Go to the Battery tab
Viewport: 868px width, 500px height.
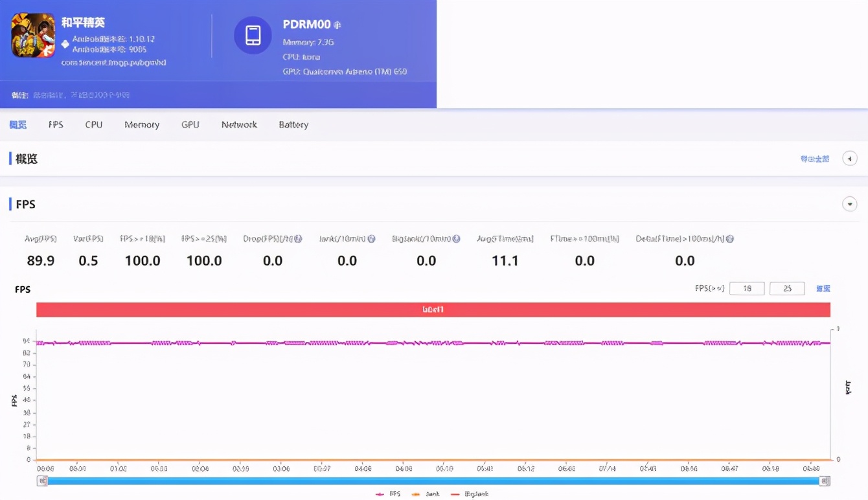(293, 125)
